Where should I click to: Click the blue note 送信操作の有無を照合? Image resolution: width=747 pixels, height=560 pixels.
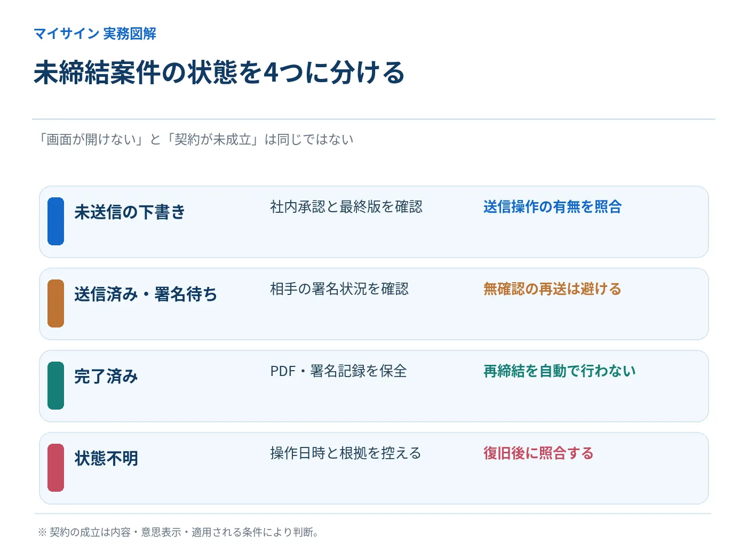[x=553, y=207]
